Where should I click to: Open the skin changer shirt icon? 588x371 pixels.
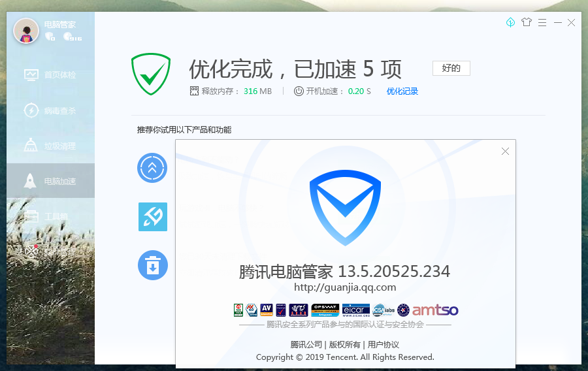click(x=527, y=22)
